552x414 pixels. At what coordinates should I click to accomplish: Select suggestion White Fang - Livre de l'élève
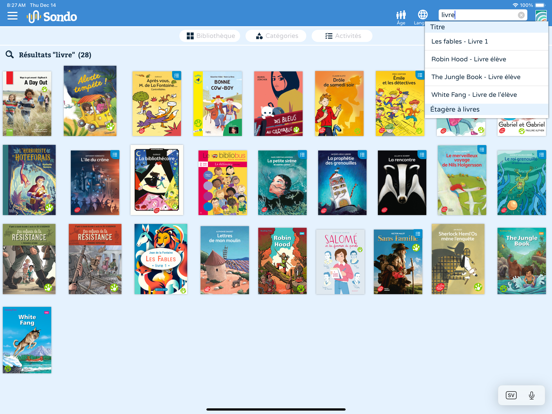[486, 94]
